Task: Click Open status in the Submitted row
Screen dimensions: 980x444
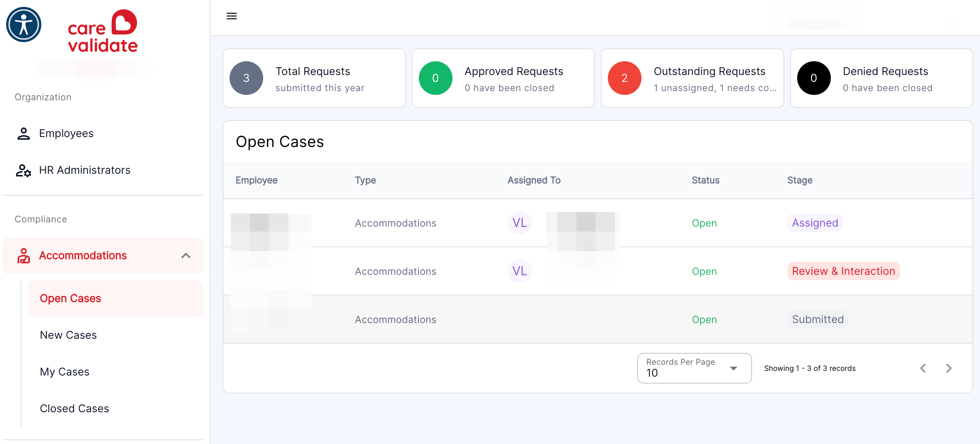Action: click(x=704, y=320)
